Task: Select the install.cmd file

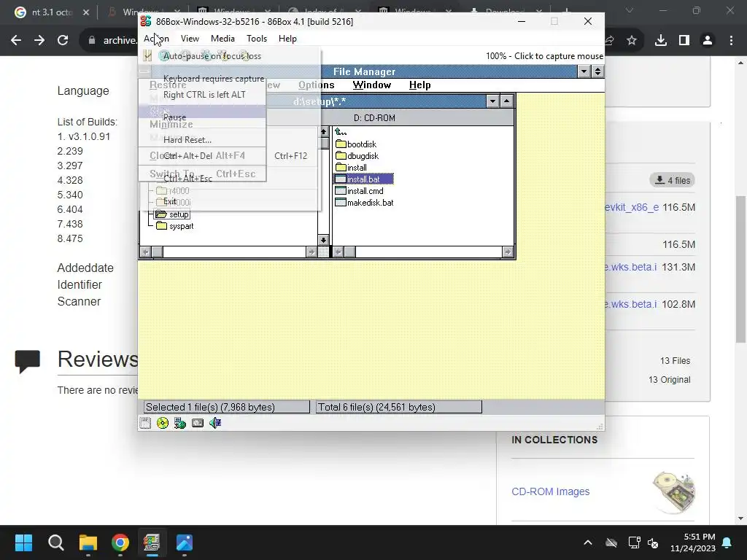Action: (x=359, y=191)
